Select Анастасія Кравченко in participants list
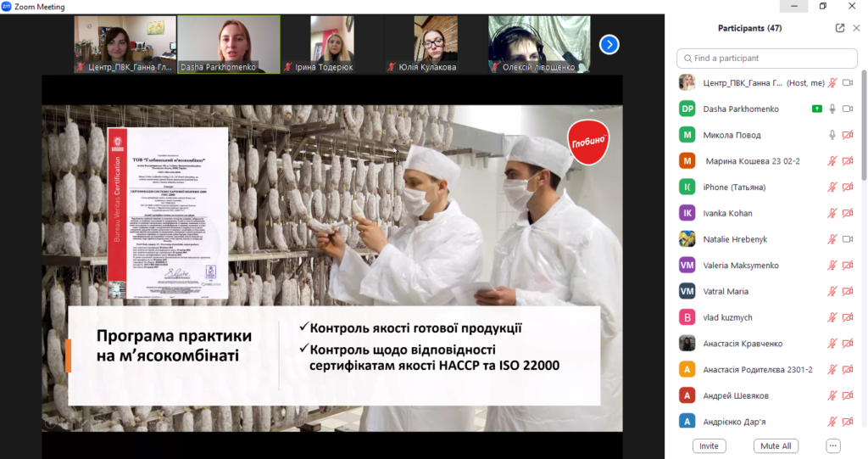The image size is (868, 459). pos(743,344)
